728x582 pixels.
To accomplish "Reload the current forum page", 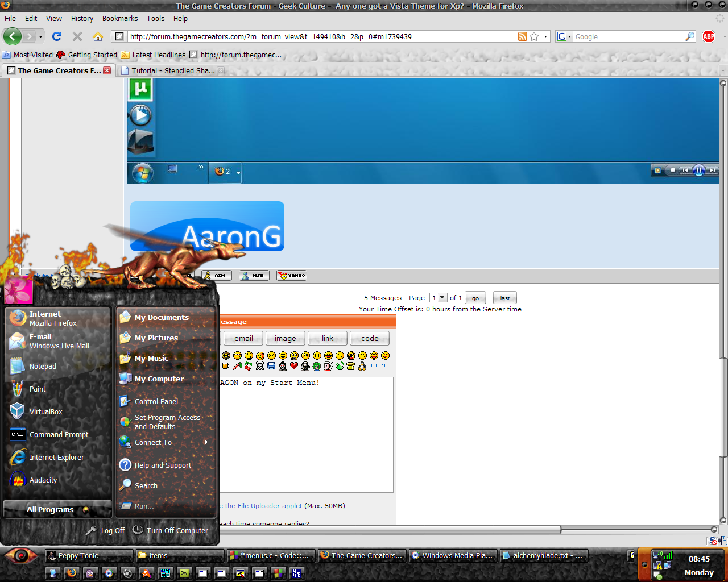I will click(56, 36).
